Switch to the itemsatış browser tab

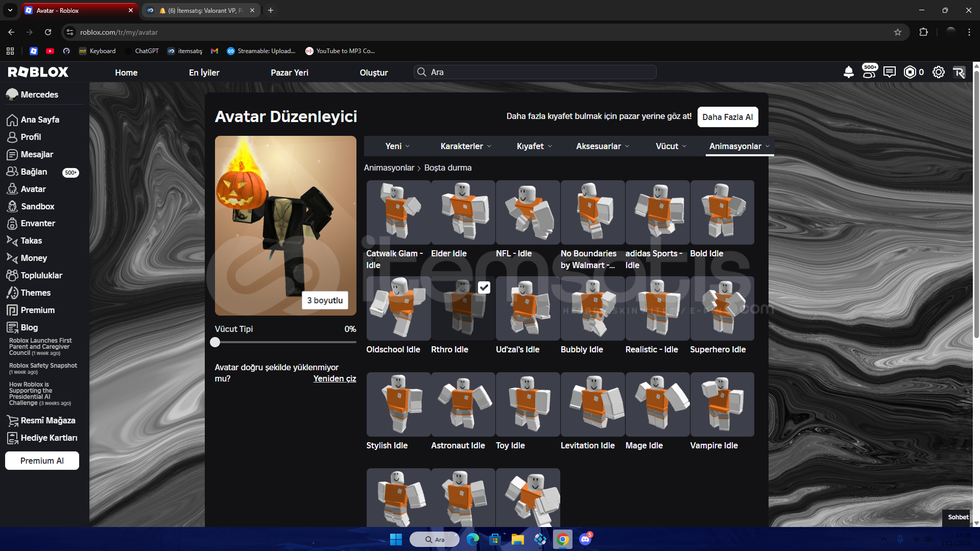click(201, 10)
